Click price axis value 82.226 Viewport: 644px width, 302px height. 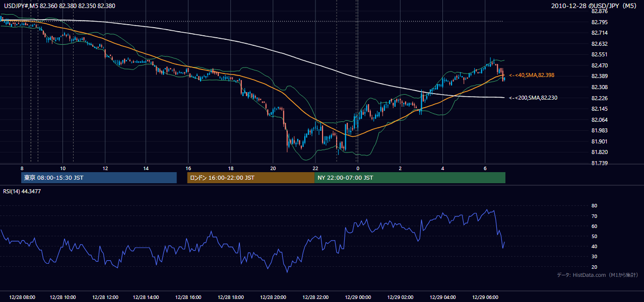599,98
